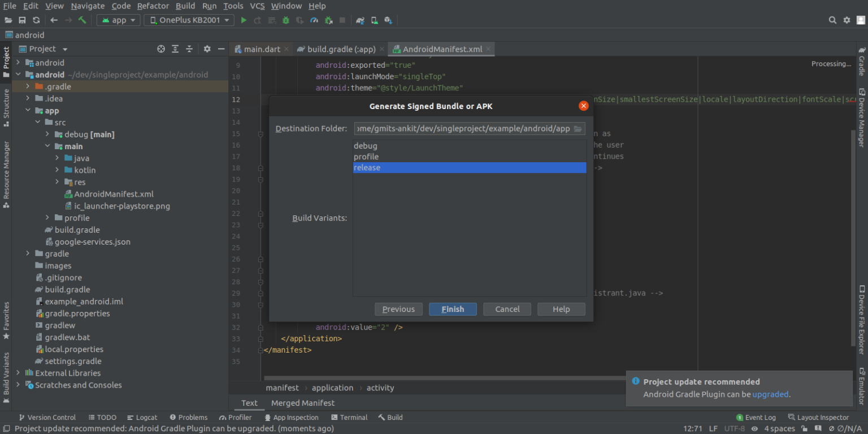Viewport: 868px width, 434px height.
Task: Click Sync Project with Gradle Files icon
Action: click(x=360, y=20)
